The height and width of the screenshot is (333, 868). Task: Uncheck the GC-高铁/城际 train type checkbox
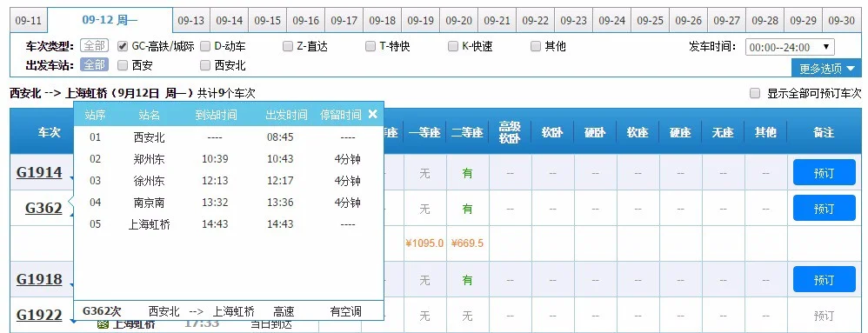click(x=123, y=46)
